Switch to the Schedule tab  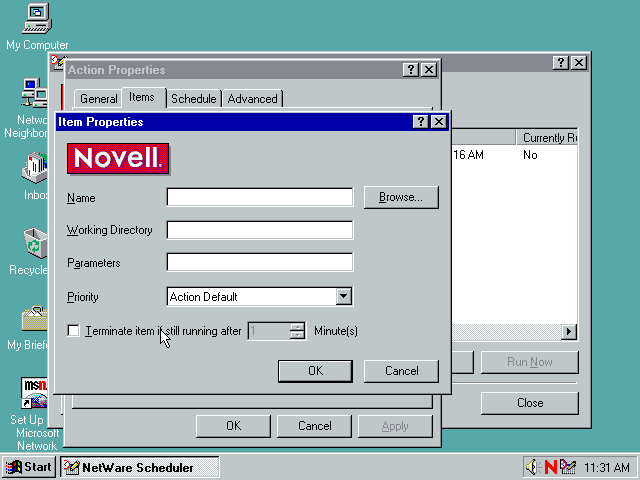(x=193, y=99)
